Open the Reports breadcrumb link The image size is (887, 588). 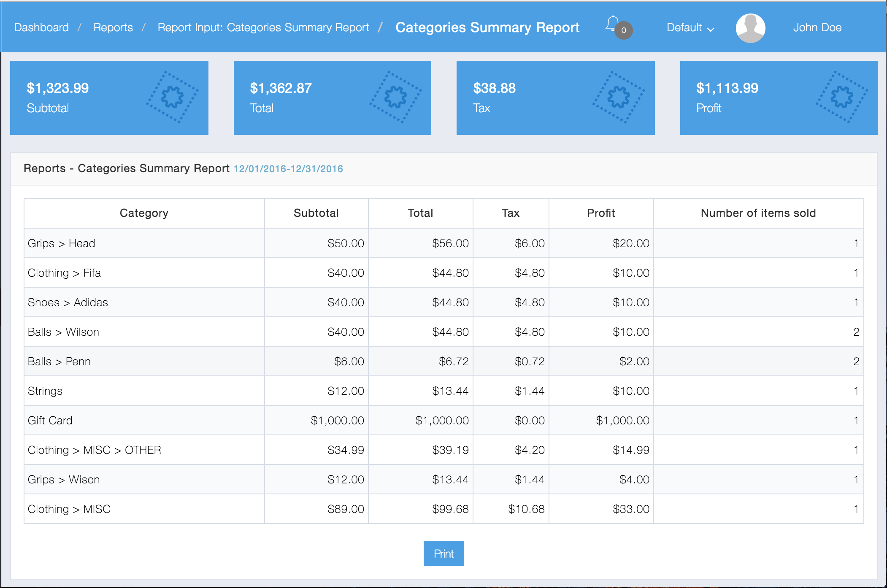pos(113,28)
